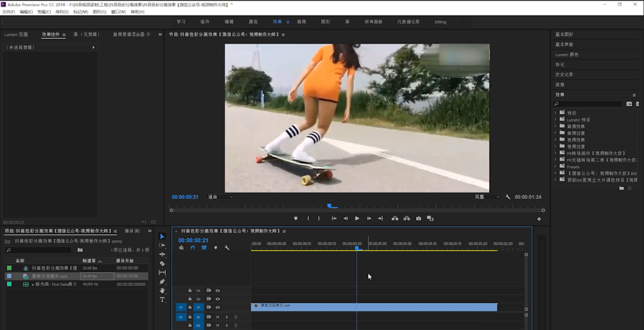Select the Type tool
The width and height of the screenshot is (644, 330).
[x=162, y=300]
